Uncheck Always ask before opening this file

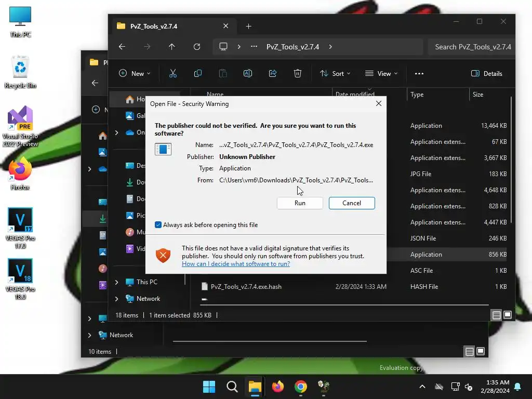point(158,224)
